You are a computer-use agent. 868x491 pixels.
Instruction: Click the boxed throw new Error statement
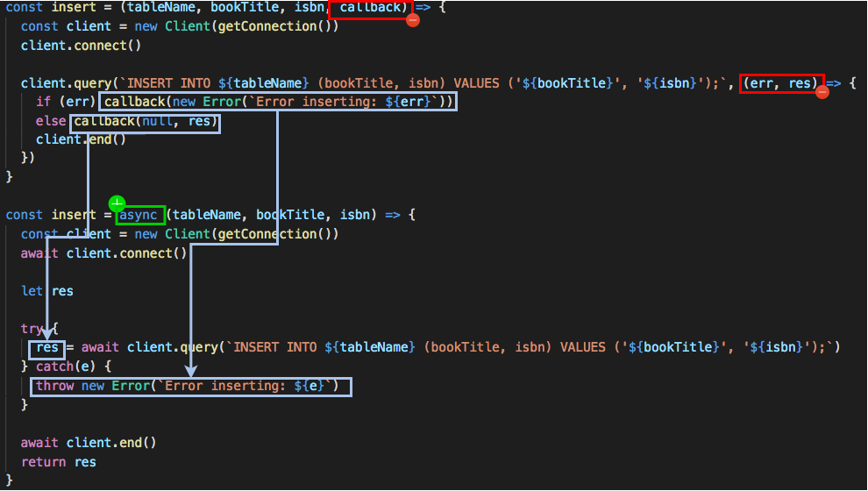pos(191,386)
